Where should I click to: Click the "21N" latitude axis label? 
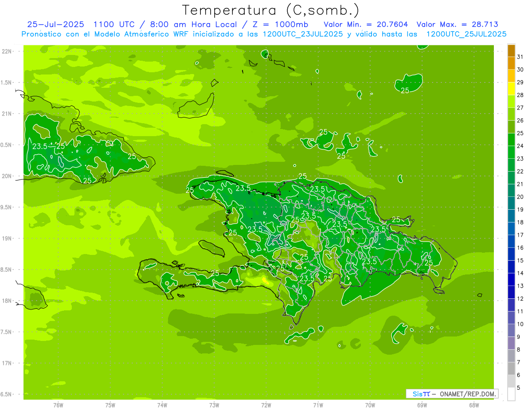(x=8, y=114)
